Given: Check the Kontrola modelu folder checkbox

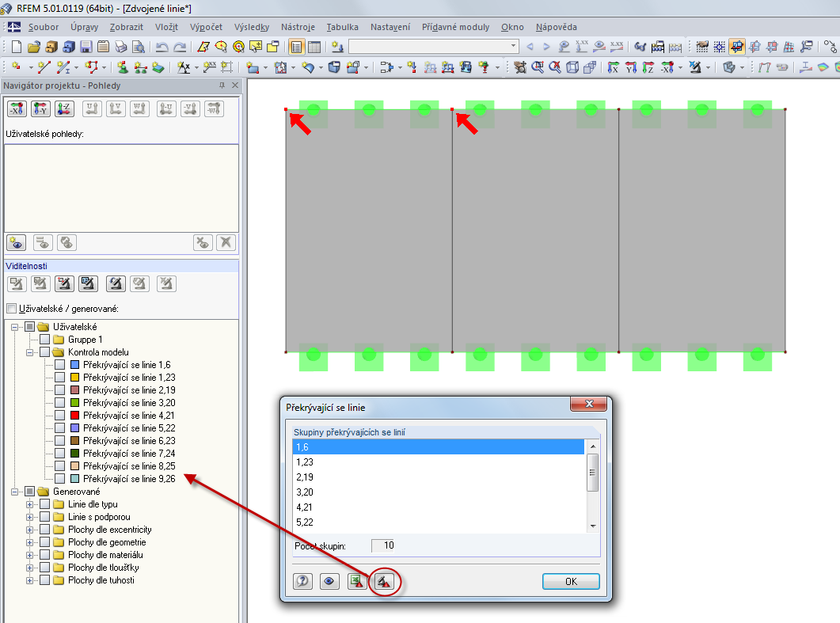Looking at the screenshot, I should (x=45, y=352).
